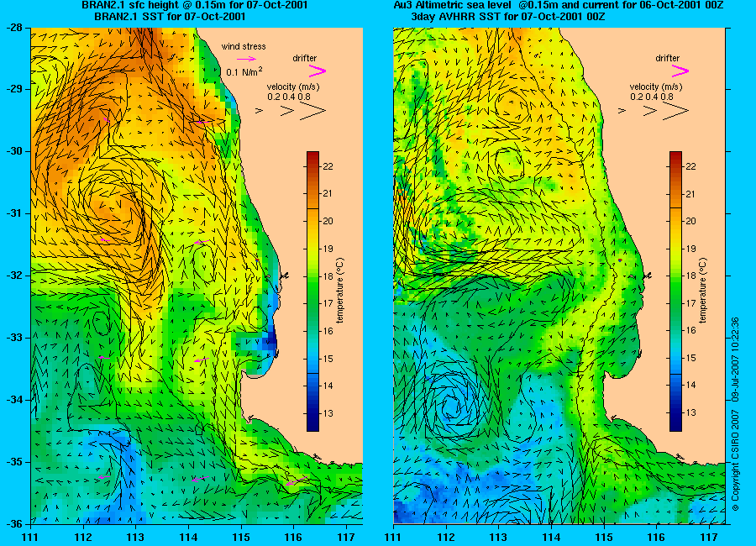Click the 'drifter' label in right panel
Screen dimensions: 756x546
click(667, 58)
